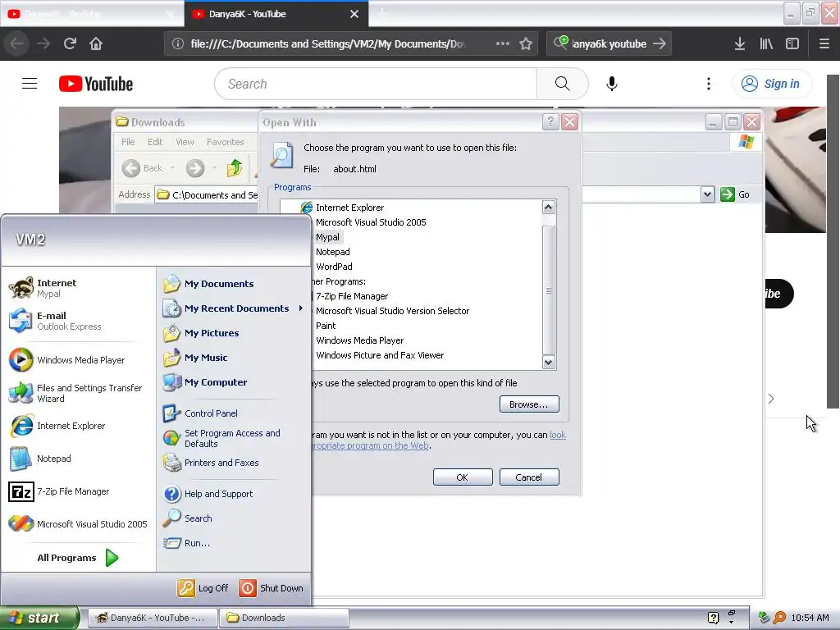840x630 pixels.
Task: Go to the browser home page icon
Action: 96,44
